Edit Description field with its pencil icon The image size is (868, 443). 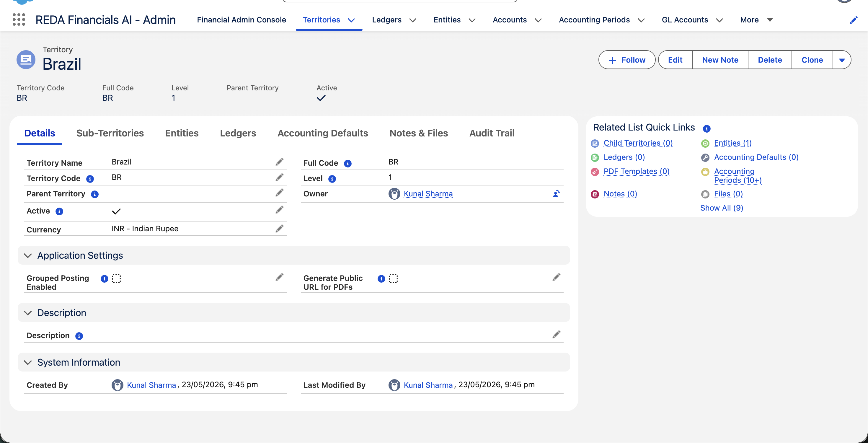[x=556, y=334]
